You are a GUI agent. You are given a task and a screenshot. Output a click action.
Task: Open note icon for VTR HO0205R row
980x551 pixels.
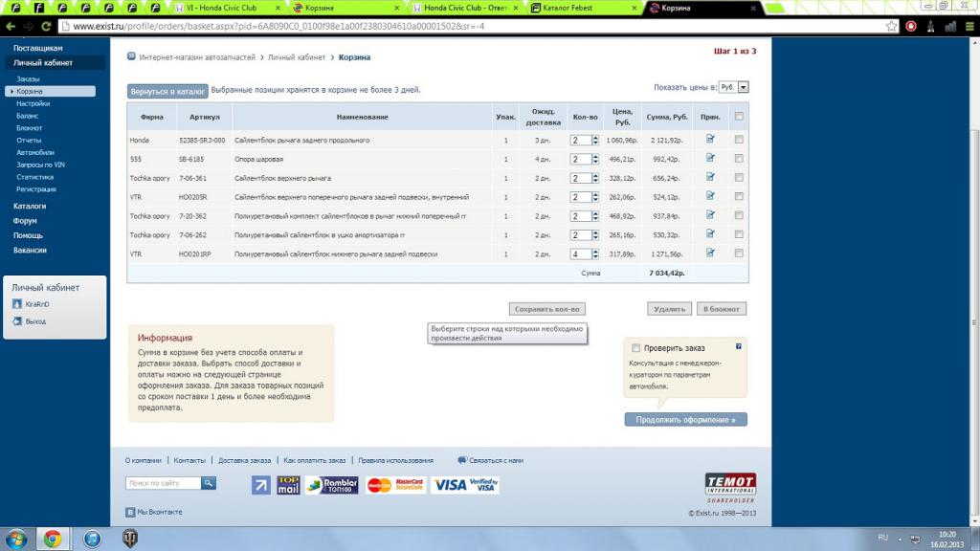point(710,195)
